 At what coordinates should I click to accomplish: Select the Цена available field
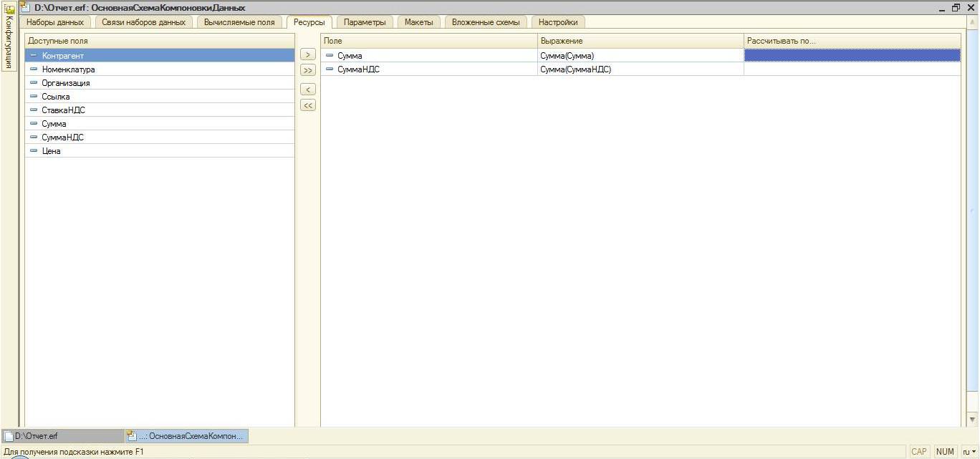pos(51,151)
